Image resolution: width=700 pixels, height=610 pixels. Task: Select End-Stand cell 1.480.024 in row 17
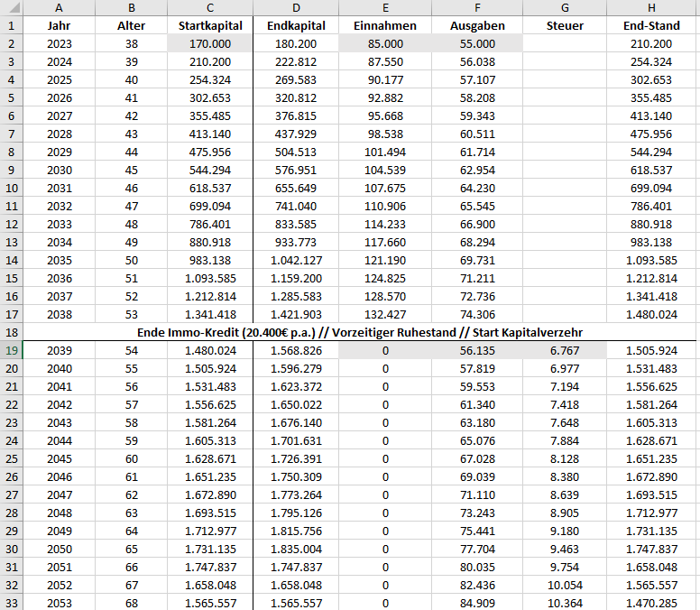tap(651, 314)
